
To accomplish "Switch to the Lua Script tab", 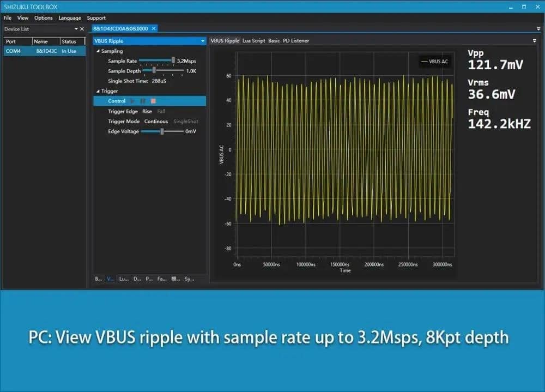I will [253, 40].
